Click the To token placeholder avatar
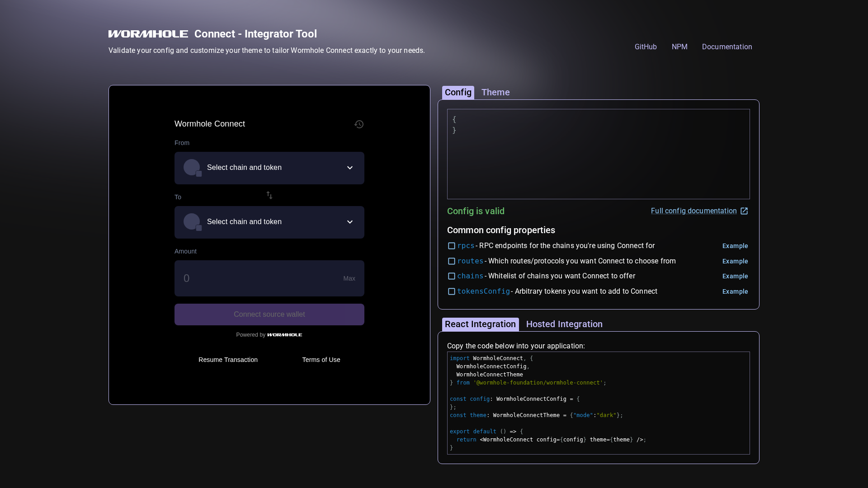 click(x=192, y=221)
